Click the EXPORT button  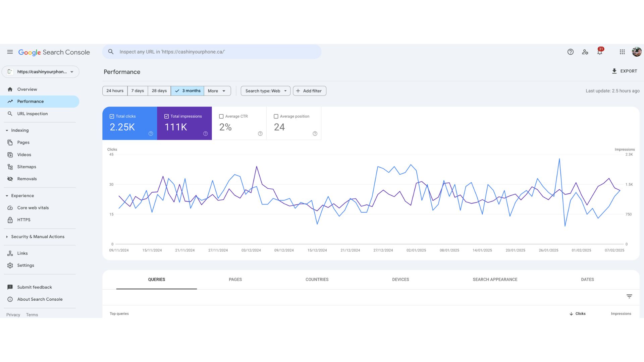click(624, 71)
